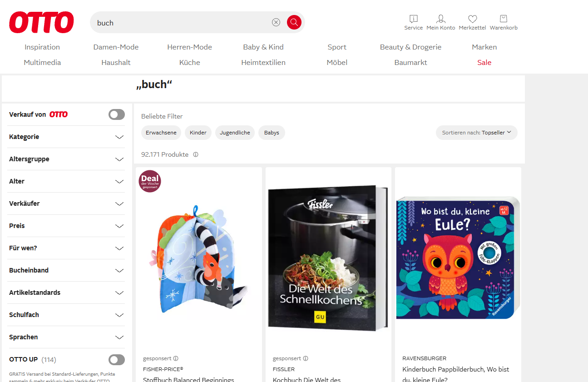Expand the Schulfach filter

[66, 315]
